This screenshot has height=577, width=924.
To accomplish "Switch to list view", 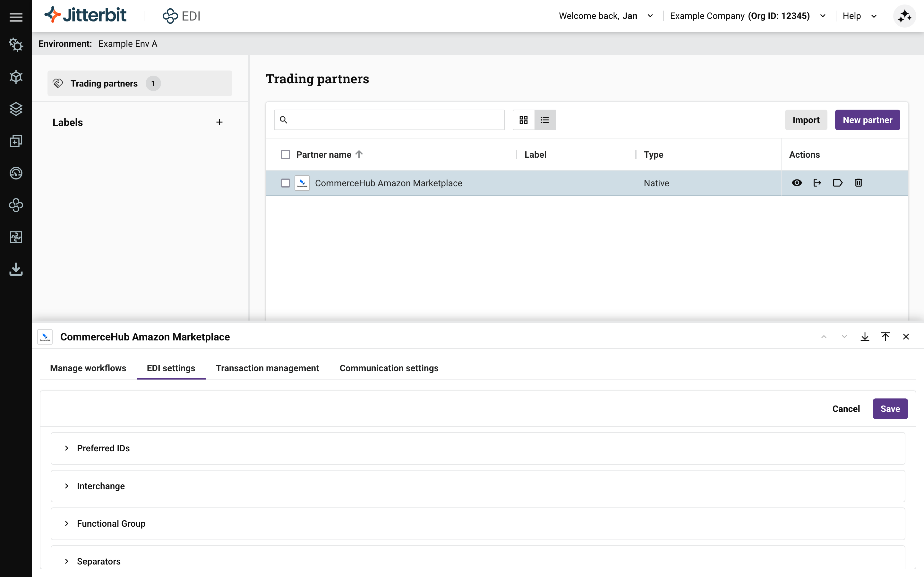I will tap(545, 120).
